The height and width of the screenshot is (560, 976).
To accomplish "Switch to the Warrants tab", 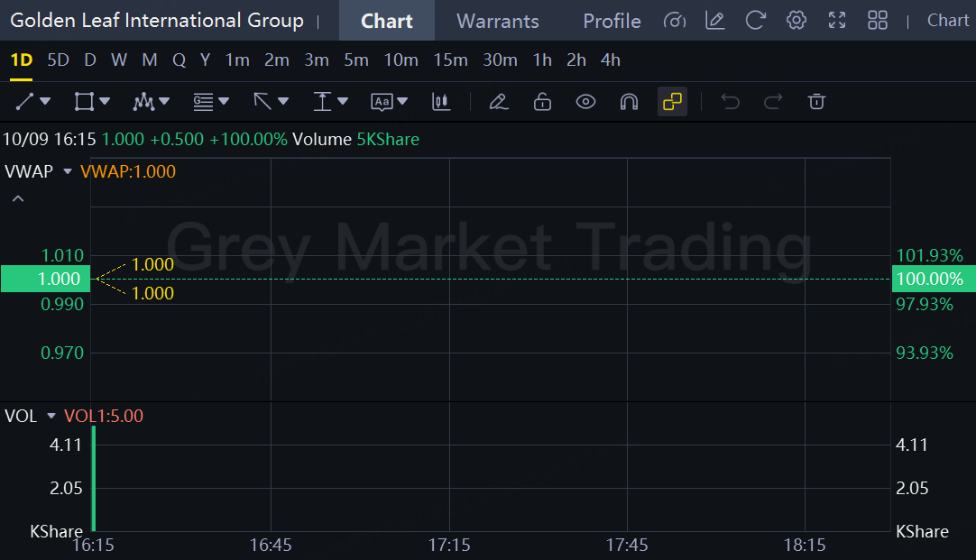I will (497, 21).
